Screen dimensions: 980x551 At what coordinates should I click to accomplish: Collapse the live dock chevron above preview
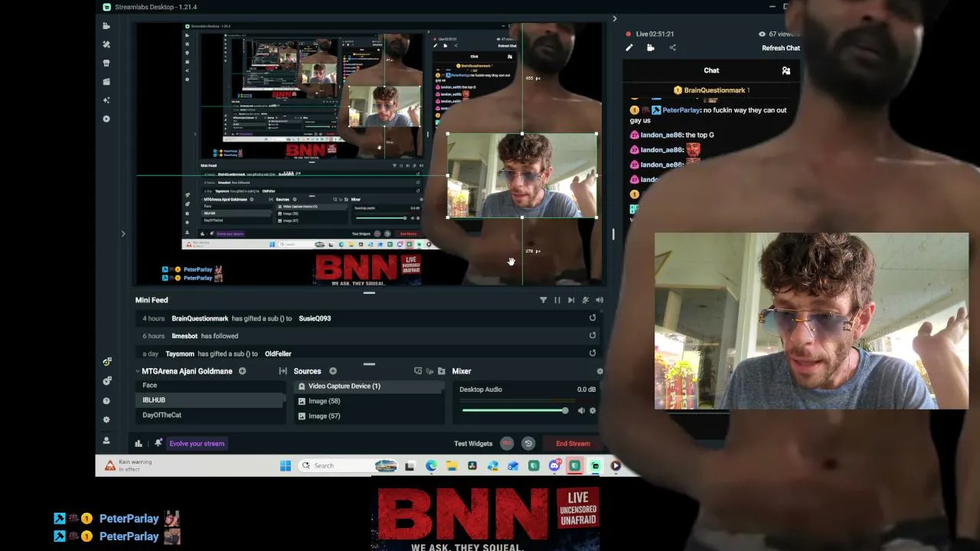tap(614, 18)
